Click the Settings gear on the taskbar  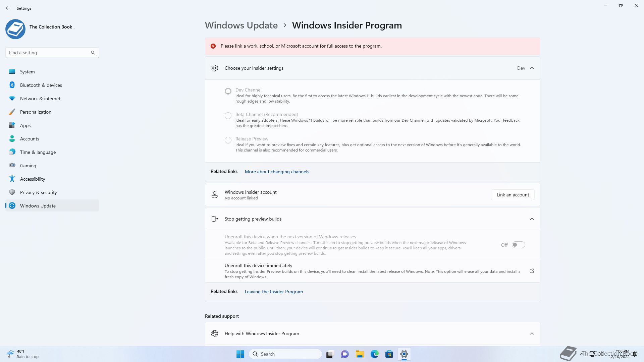pos(404,354)
